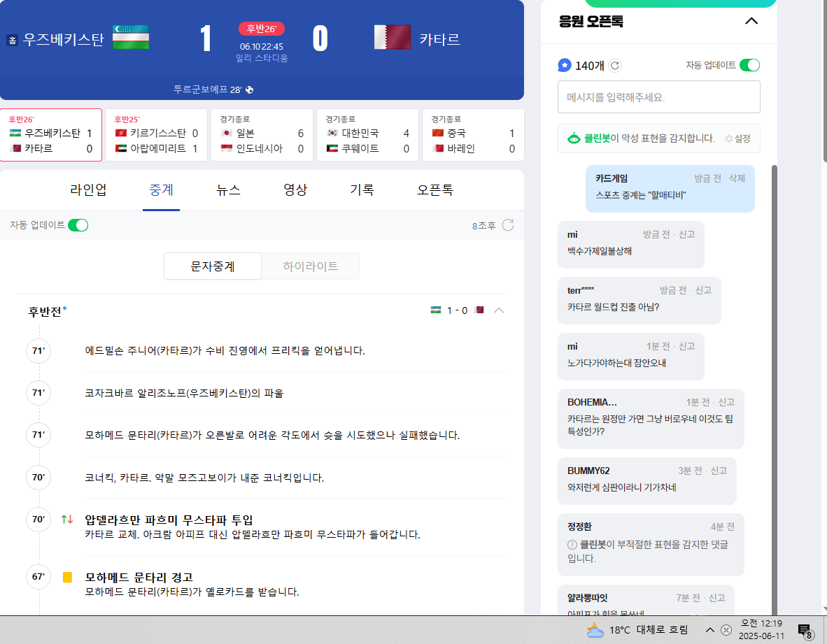Screen dimensions: 827x644
Task: Collapse the 후반전 section chevron
Action: (499, 310)
